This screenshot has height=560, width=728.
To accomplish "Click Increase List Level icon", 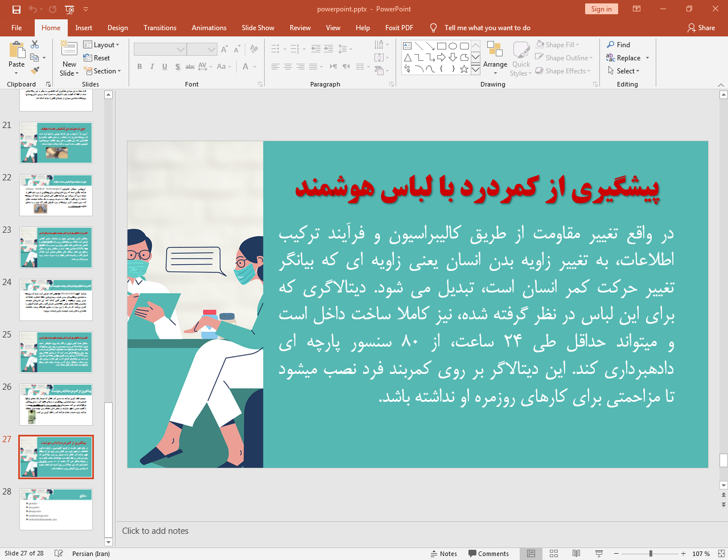I will pos(328,50).
